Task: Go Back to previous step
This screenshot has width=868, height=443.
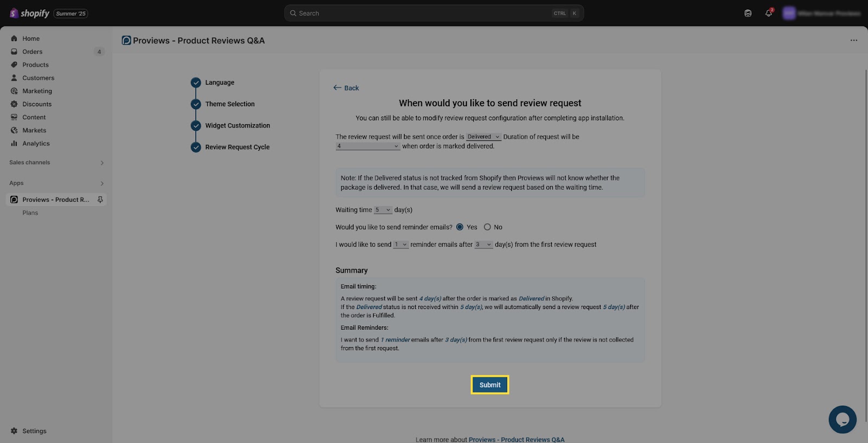Action: coord(346,88)
